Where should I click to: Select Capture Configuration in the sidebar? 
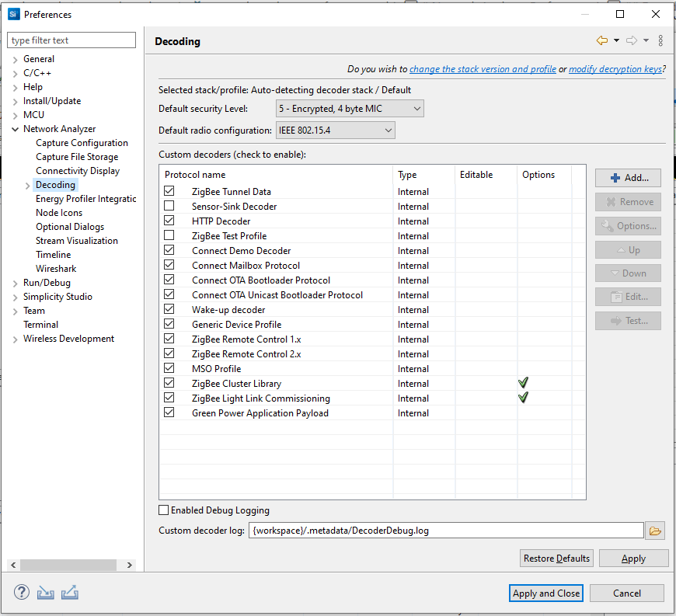tap(82, 142)
